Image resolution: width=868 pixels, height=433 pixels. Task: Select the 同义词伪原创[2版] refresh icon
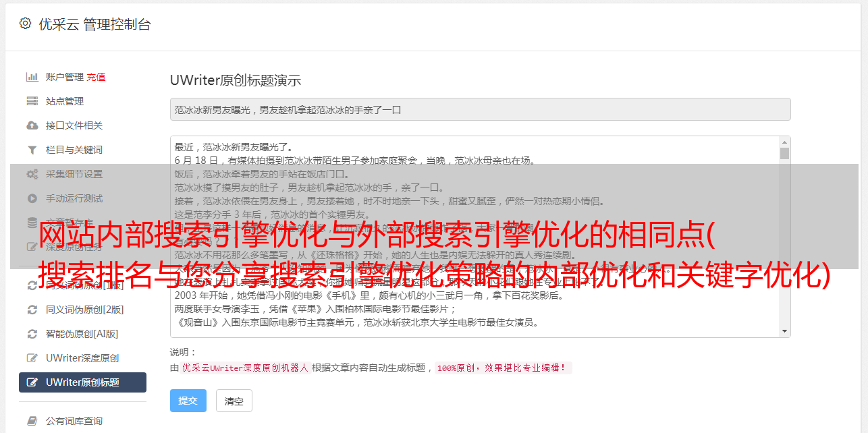tap(32, 310)
